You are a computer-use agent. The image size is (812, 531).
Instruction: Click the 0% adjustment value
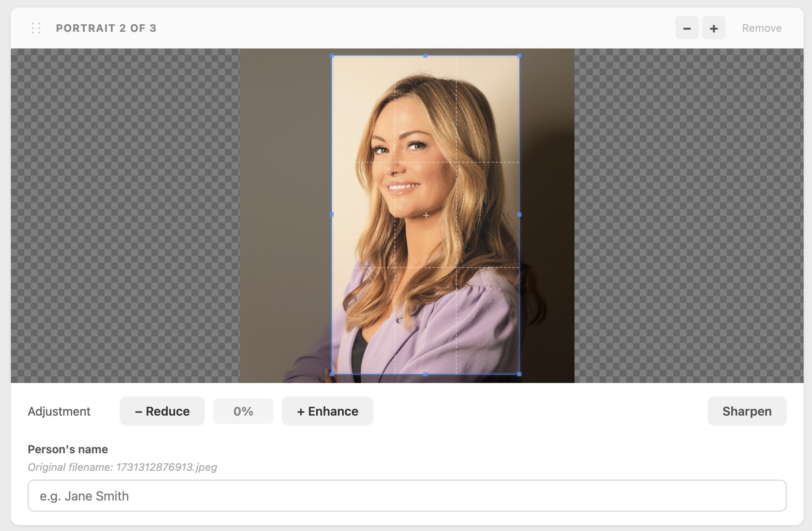pos(243,411)
